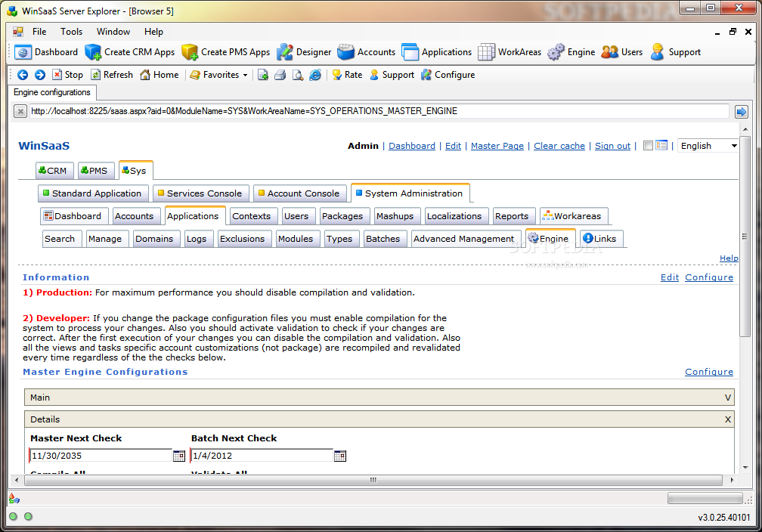This screenshot has height=532, width=762.
Task: Collapse the Details section
Action: [727, 419]
